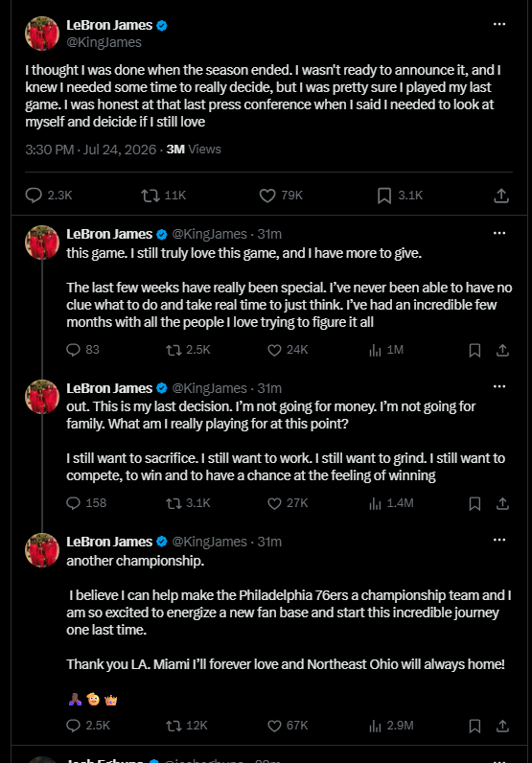
Task: Share the Philadelphia 76ers announcement tweet
Action: [x=502, y=726]
